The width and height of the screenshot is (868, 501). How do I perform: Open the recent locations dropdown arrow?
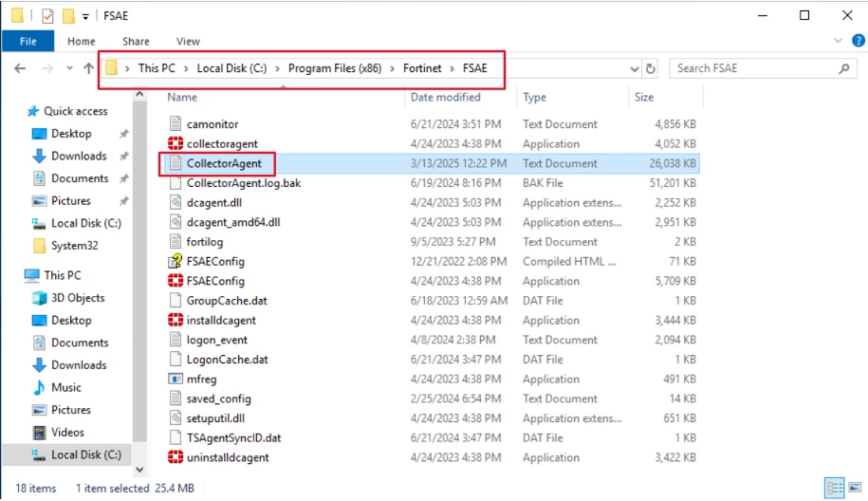[x=69, y=68]
